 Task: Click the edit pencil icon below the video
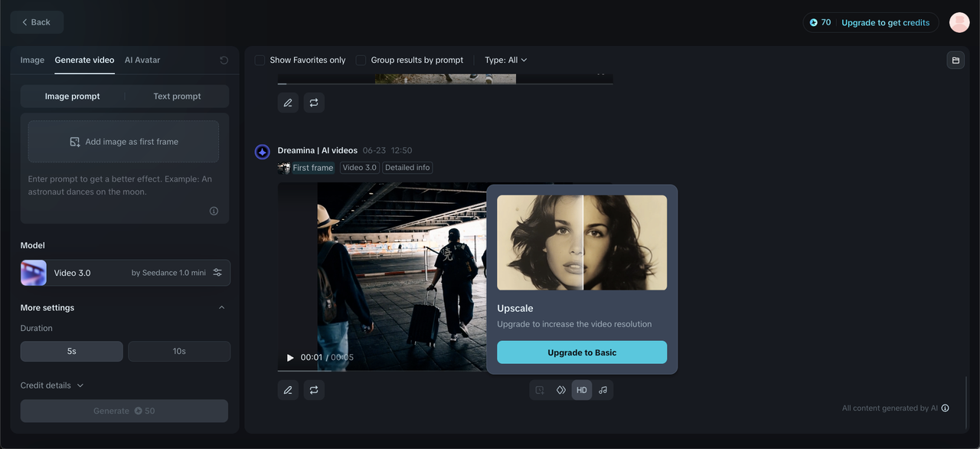(x=288, y=390)
